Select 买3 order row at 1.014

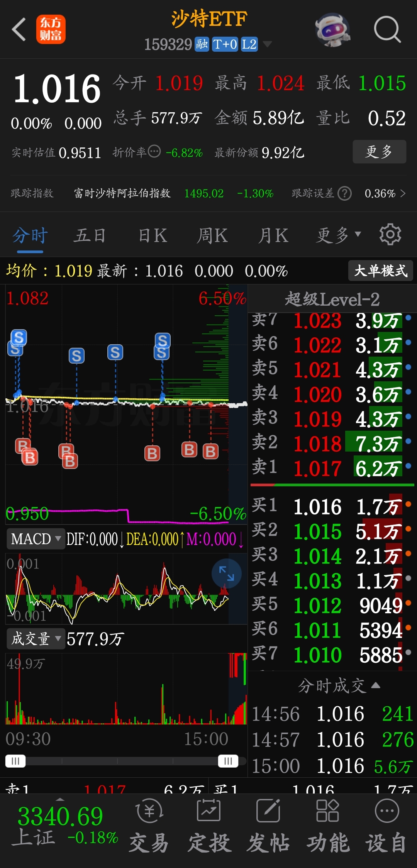click(x=332, y=556)
